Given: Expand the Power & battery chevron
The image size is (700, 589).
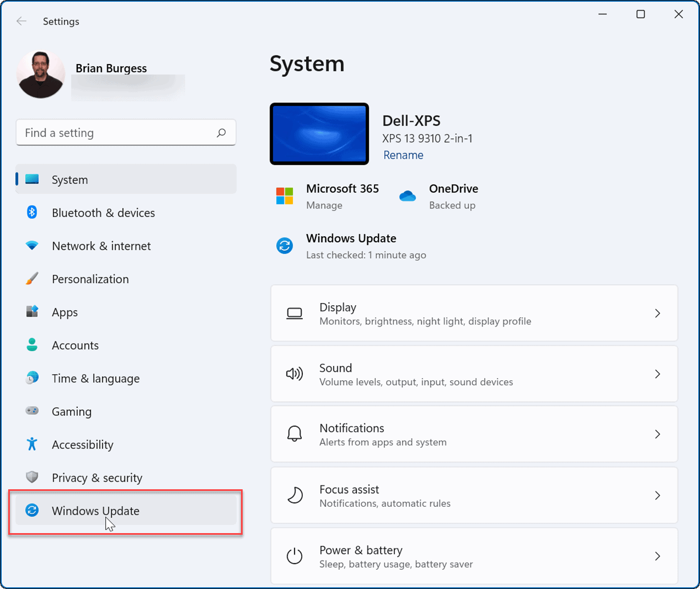Looking at the screenshot, I should (657, 556).
